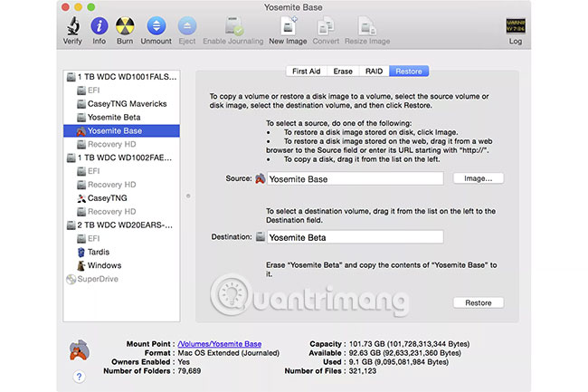Image resolution: width=588 pixels, height=392 pixels.
Task: Click the Burn radiation icon
Action: (125, 26)
